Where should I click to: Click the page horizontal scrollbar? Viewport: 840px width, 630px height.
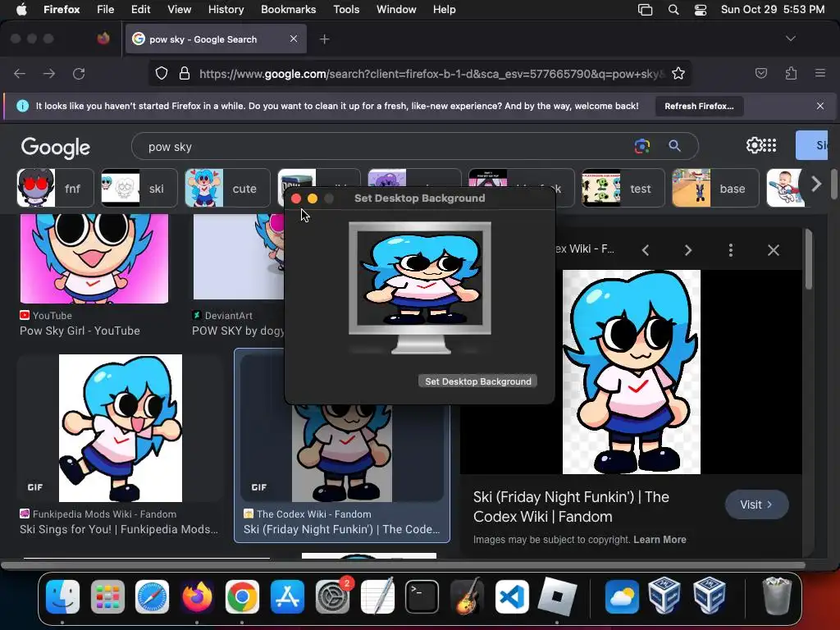coord(403,564)
